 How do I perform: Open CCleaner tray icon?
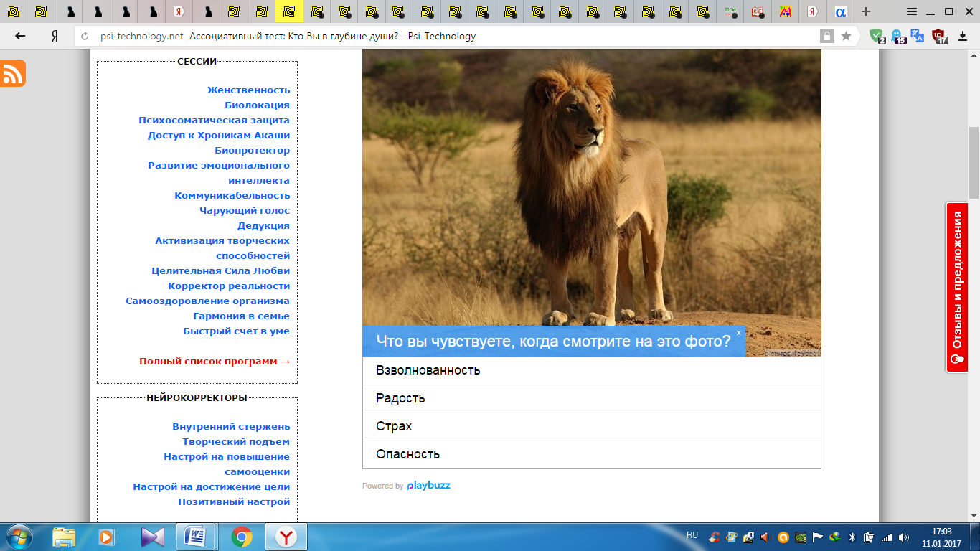pyautogui.click(x=715, y=537)
